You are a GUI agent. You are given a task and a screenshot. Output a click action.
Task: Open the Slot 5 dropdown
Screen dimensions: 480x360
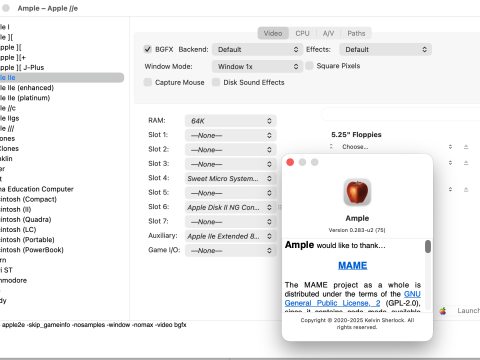coord(231,193)
